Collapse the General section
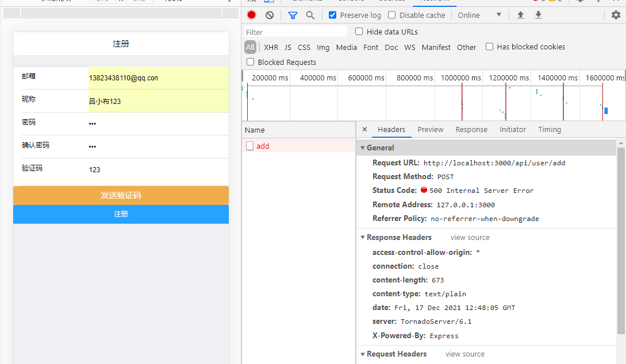 pyautogui.click(x=363, y=148)
